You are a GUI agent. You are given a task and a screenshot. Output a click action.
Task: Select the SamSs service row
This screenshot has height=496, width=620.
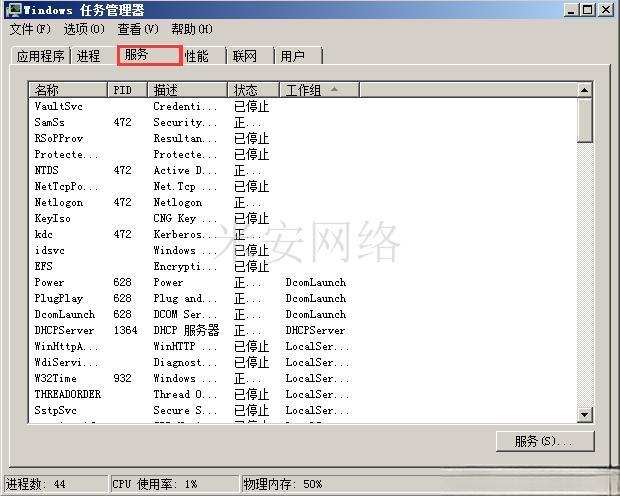click(x=303, y=122)
